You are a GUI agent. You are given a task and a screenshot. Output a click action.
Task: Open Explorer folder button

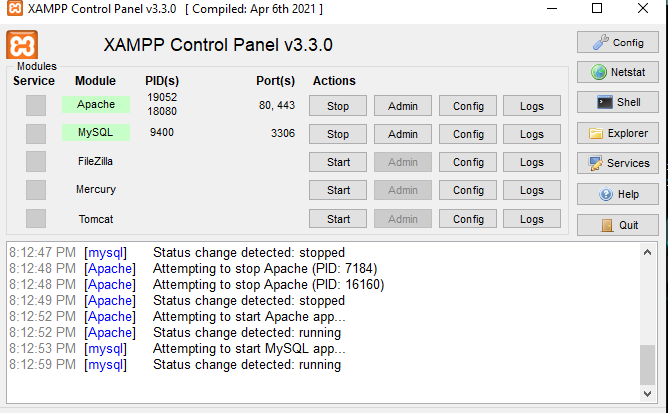pyautogui.click(x=617, y=132)
